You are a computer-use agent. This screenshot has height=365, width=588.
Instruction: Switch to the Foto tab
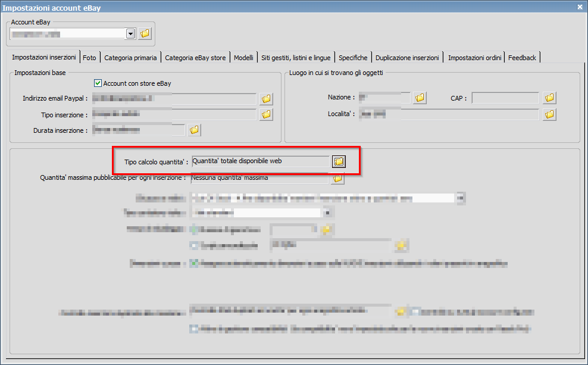[x=90, y=58]
